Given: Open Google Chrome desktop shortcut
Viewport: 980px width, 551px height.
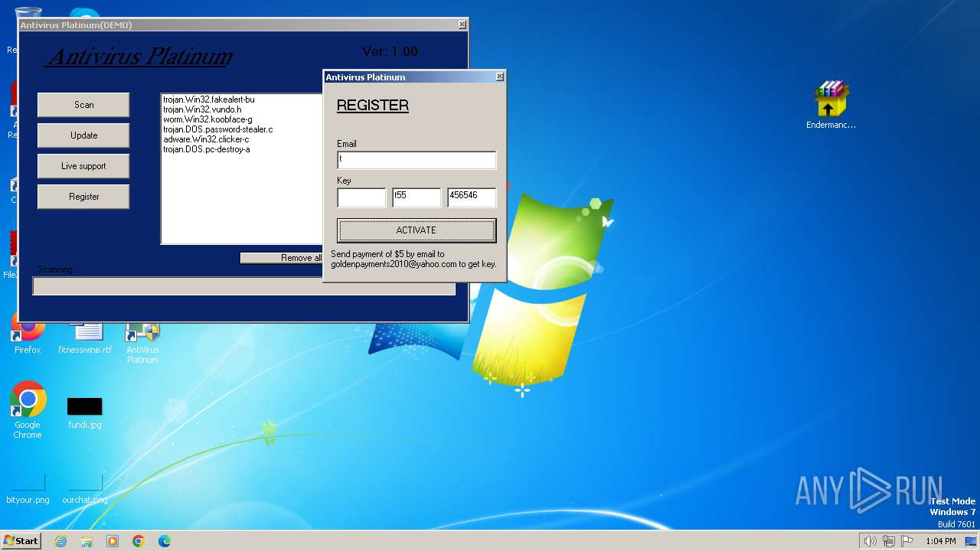Looking at the screenshot, I should pos(28,410).
